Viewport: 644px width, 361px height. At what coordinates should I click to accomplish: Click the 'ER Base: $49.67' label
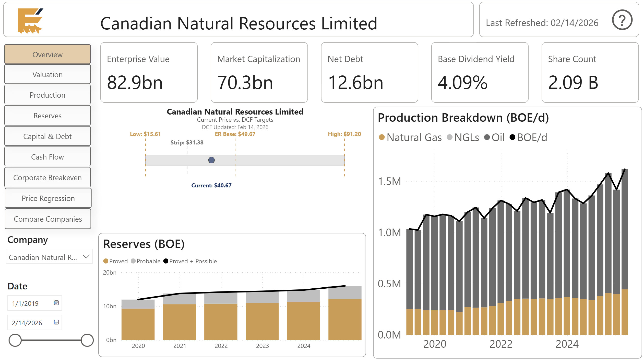tap(235, 134)
